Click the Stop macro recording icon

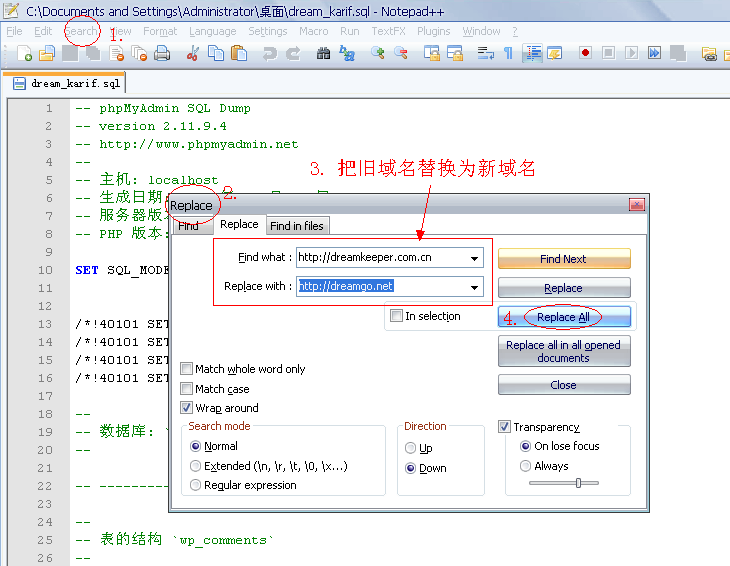click(x=608, y=53)
